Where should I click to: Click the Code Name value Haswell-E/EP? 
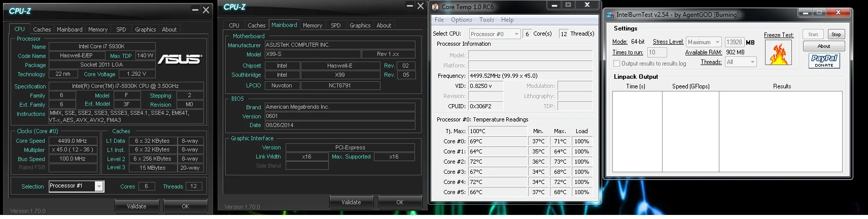tap(76, 56)
